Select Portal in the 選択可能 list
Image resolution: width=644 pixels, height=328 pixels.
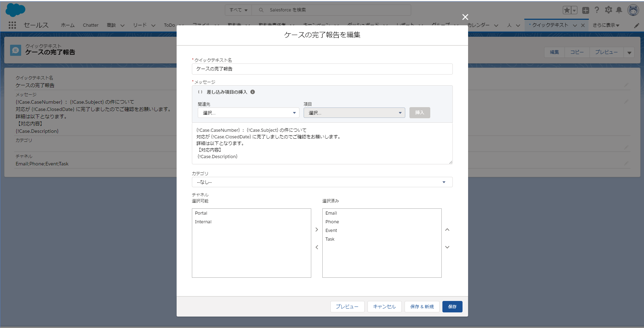[x=251, y=213]
